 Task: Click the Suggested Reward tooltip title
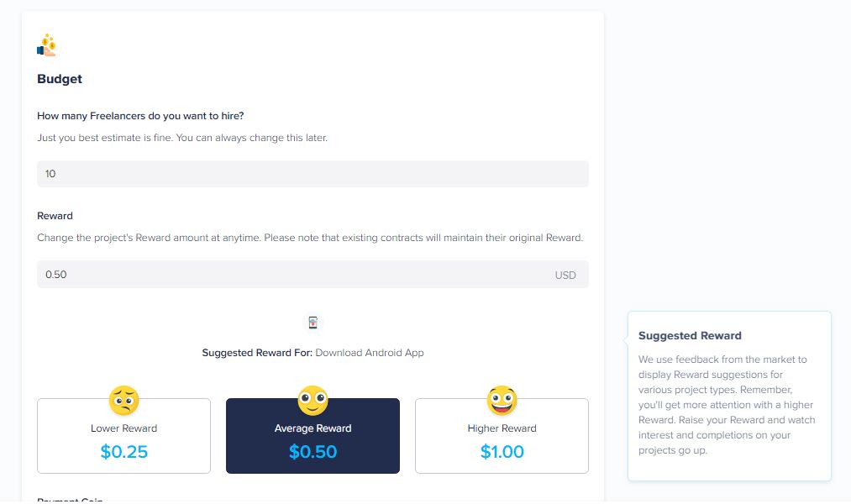tap(690, 336)
